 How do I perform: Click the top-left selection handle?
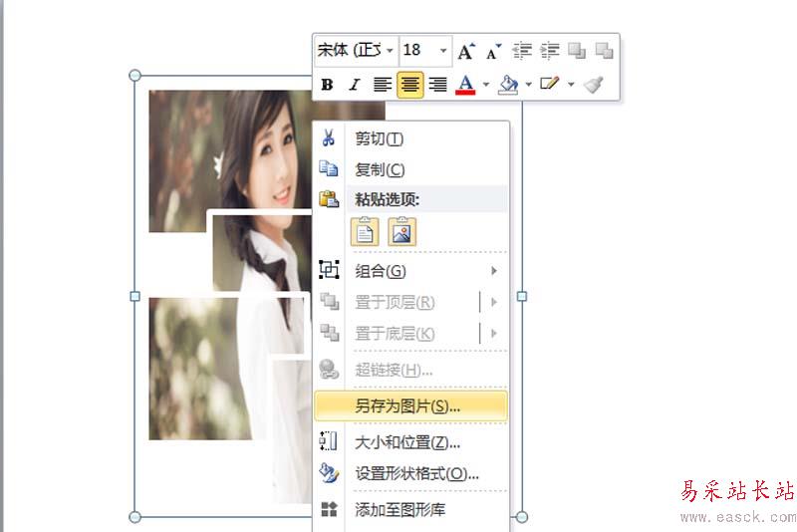[134, 76]
